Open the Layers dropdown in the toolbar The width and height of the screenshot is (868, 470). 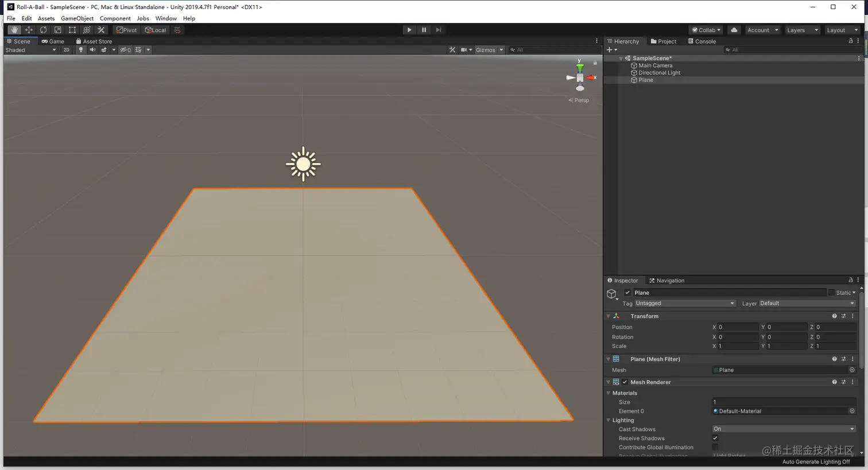(x=802, y=30)
